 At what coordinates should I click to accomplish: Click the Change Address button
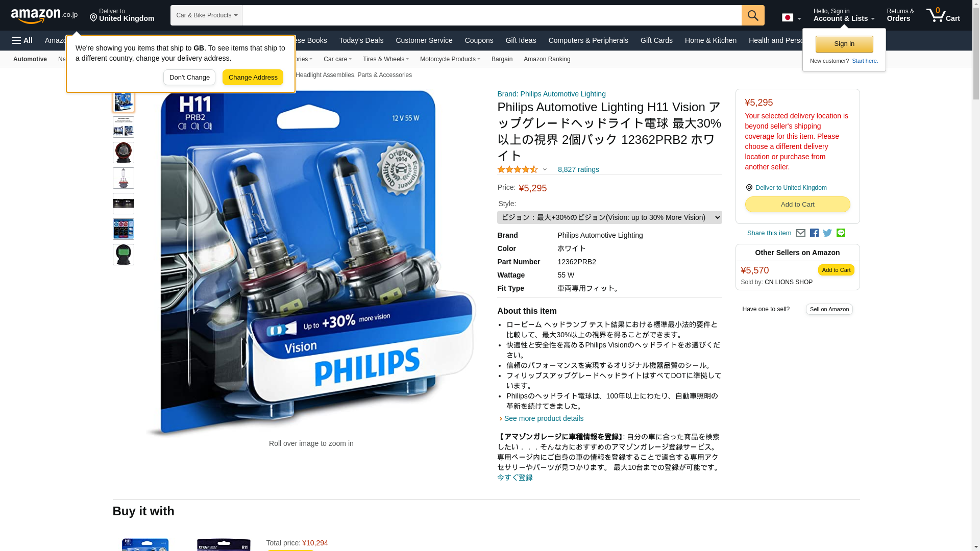[x=253, y=78]
